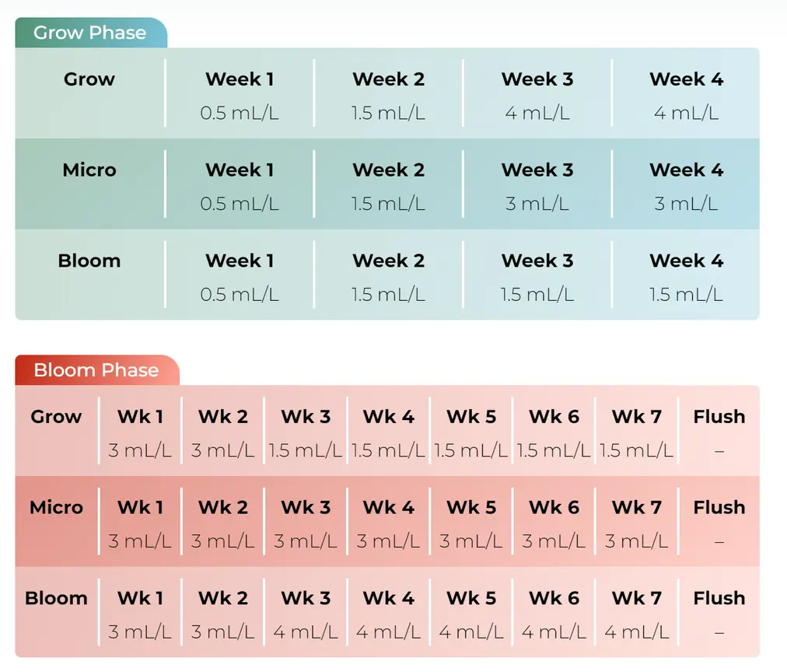This screenshot has width=787, height=672.
Task: Click the Grow Phase header tab
Action: point(90,33)
